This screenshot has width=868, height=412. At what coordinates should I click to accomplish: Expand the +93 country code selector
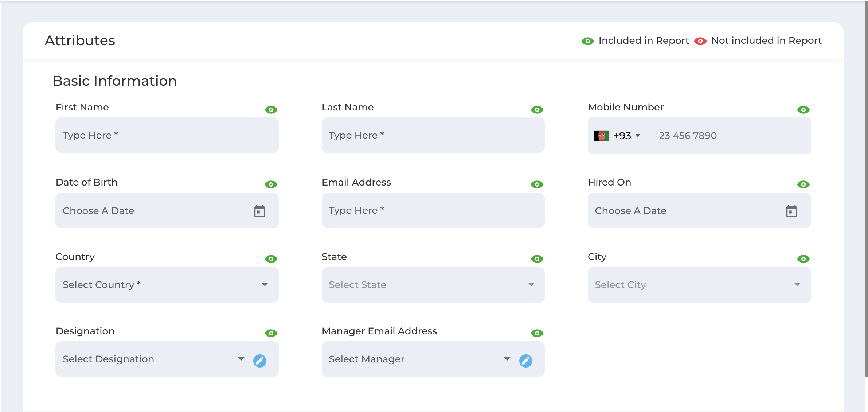626,136
